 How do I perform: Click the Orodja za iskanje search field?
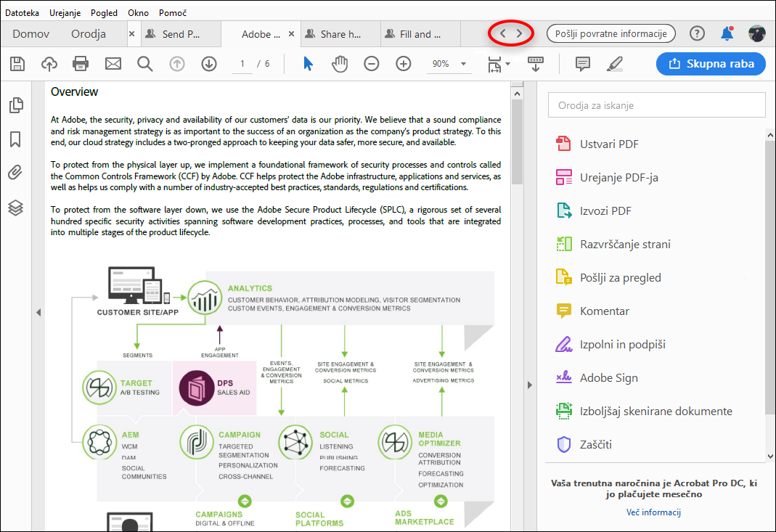(x=656, y=105)
